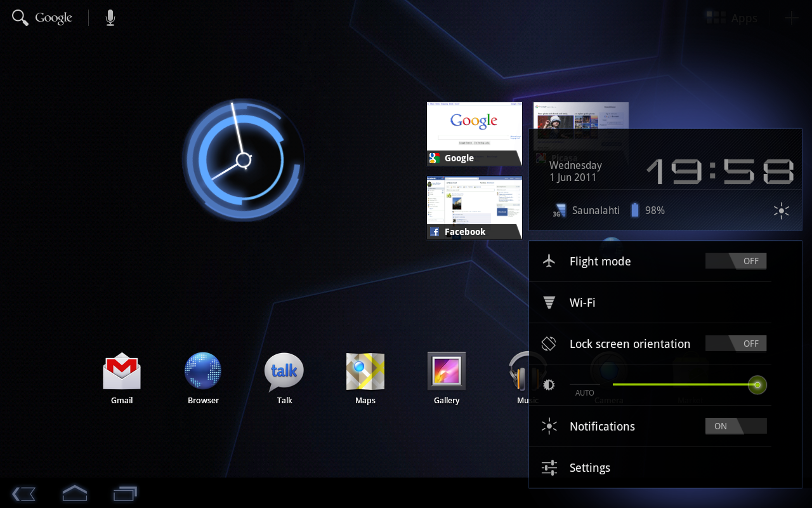The height and width of the screenshot is (508, 812).
Task: Launch the Browser app
Action: click(203, 378)
